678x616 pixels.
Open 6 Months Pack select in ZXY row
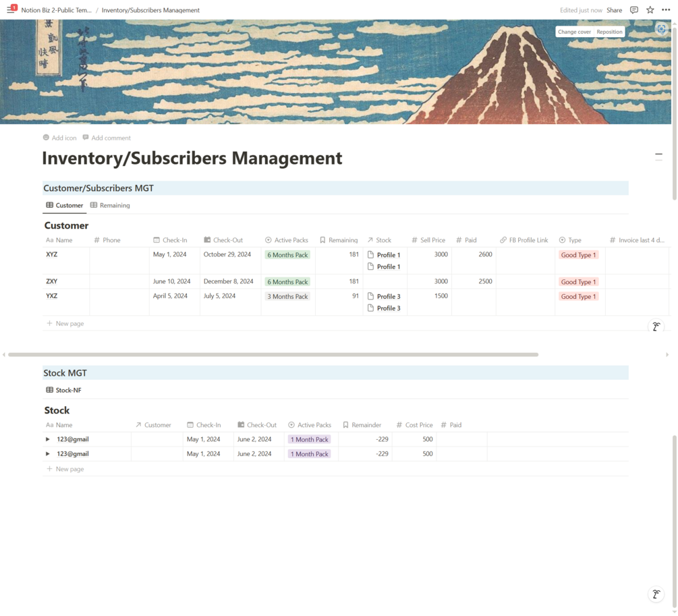pos(287,281)
